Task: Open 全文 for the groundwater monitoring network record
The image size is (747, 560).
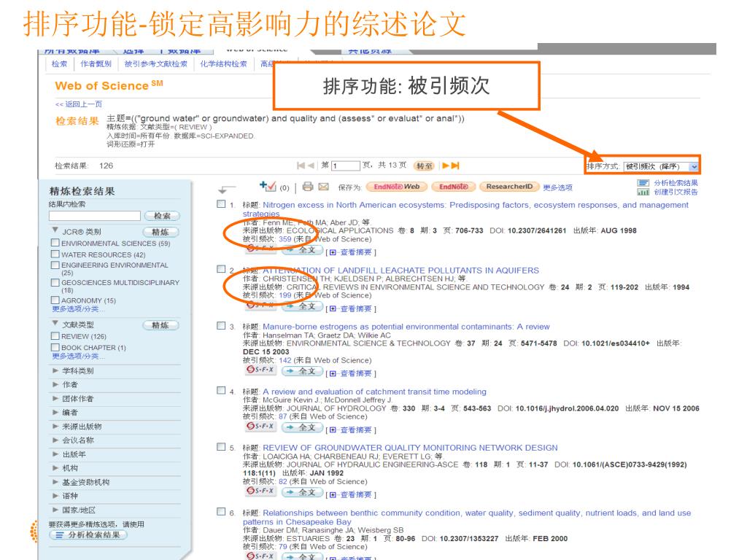Action: (x=302, y=492)
